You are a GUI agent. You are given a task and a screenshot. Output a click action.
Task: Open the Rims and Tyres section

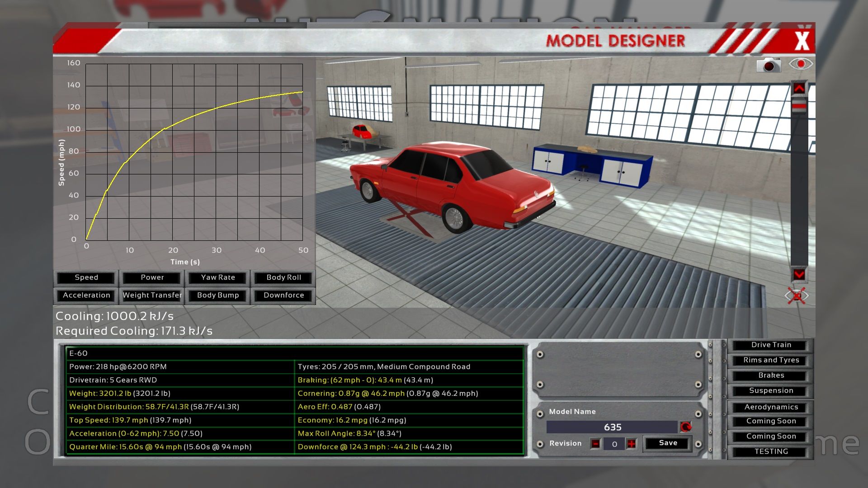pos(771,360)
